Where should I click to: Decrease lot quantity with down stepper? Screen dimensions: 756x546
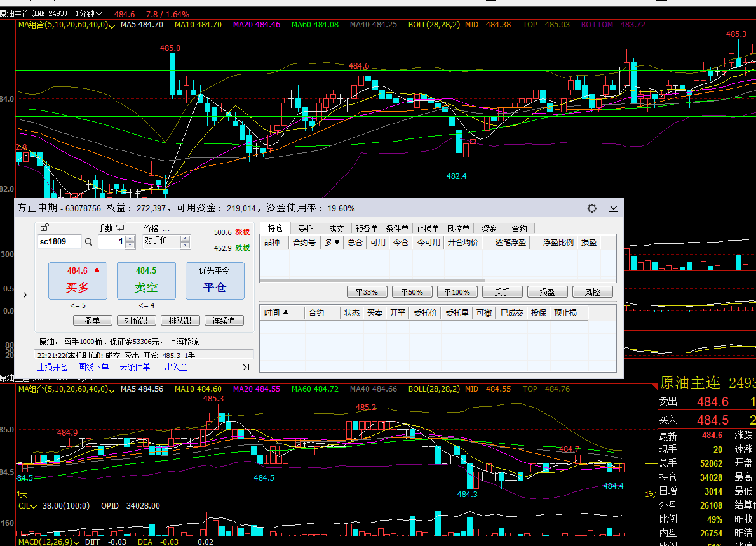tap(130, 245)
